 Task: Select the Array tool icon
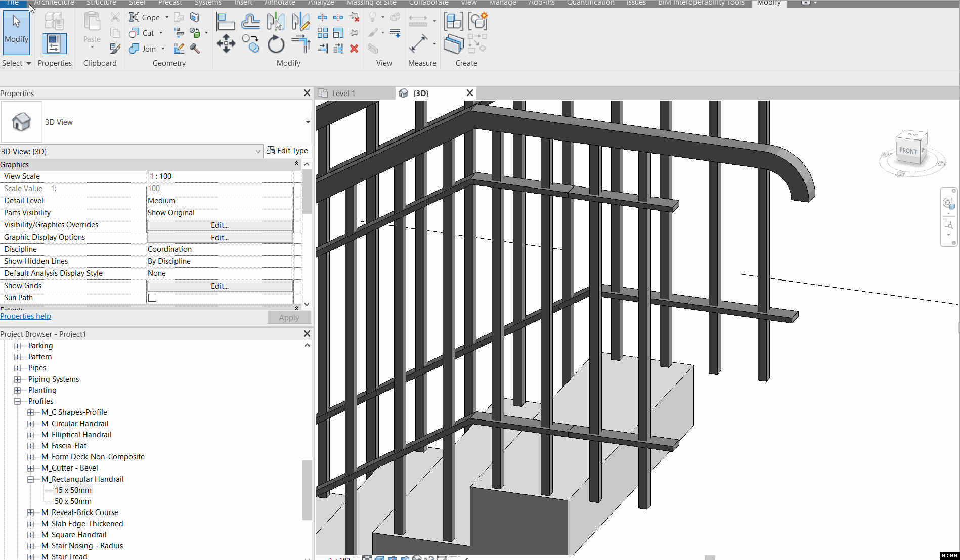click(322, 33)
